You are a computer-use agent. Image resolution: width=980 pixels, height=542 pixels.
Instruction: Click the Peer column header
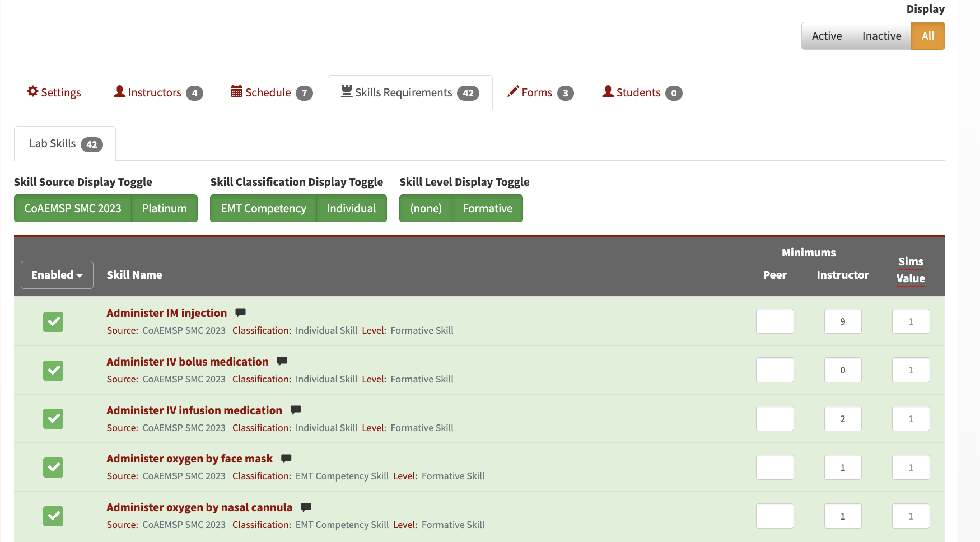(x=775, y=275)
